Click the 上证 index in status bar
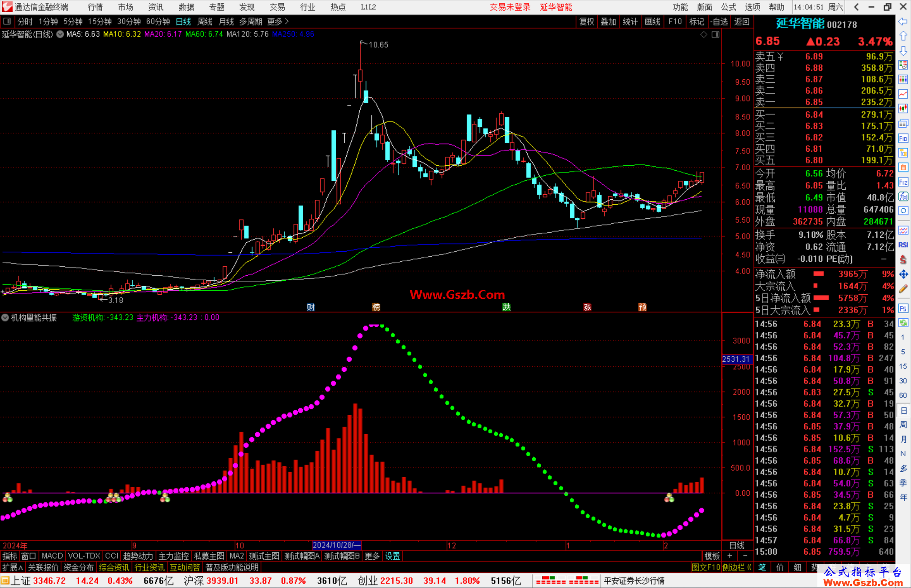Image resolution: width=911 pixels, height=588 pixels. click(20, 580)
